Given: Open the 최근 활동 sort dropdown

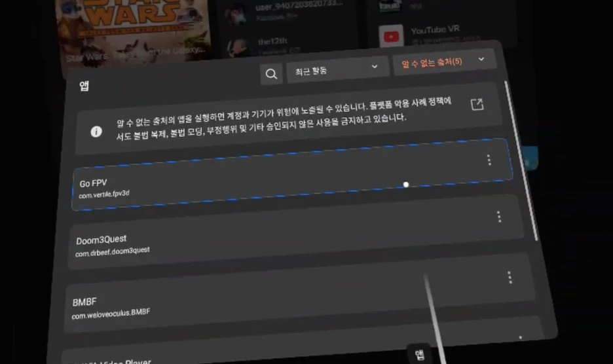Looking at the screenshot, I should pos(337,69).
